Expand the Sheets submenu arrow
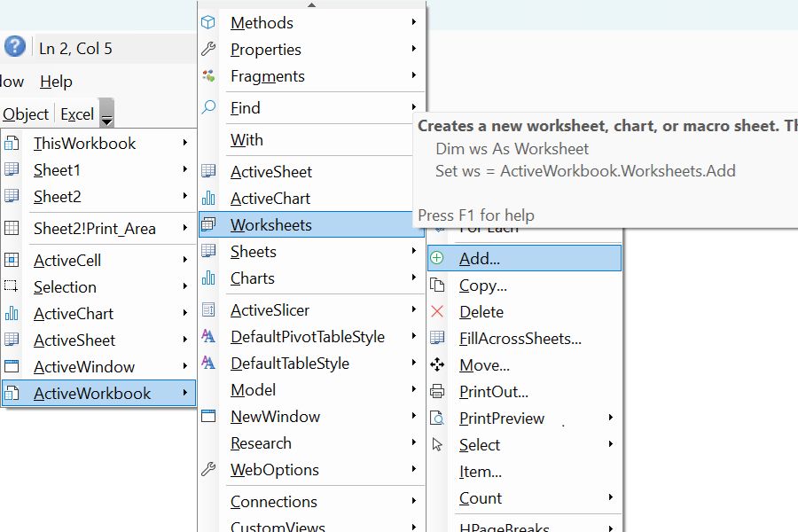Image resolution: width=798 pixels, height=532 pixels. point(414,252)
